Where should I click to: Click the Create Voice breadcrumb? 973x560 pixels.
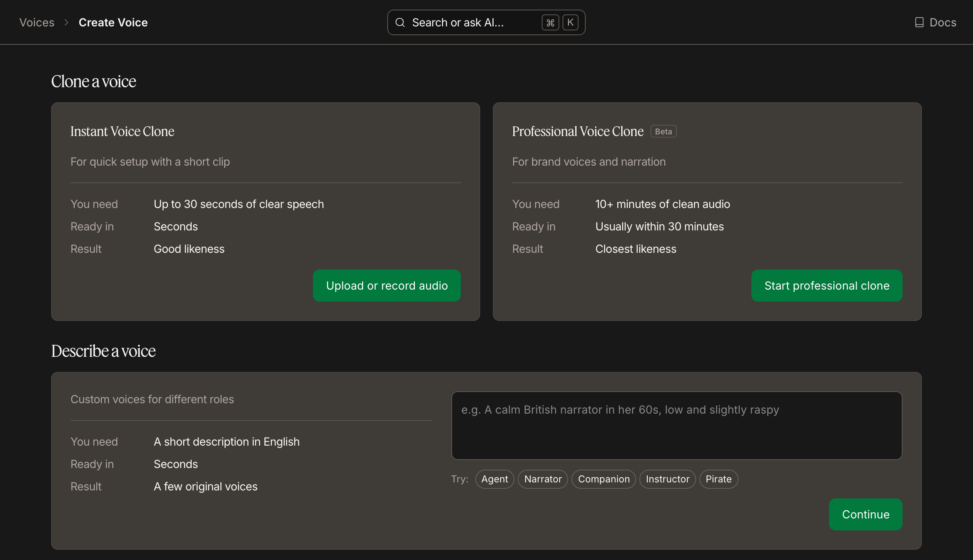click(113, 22)
